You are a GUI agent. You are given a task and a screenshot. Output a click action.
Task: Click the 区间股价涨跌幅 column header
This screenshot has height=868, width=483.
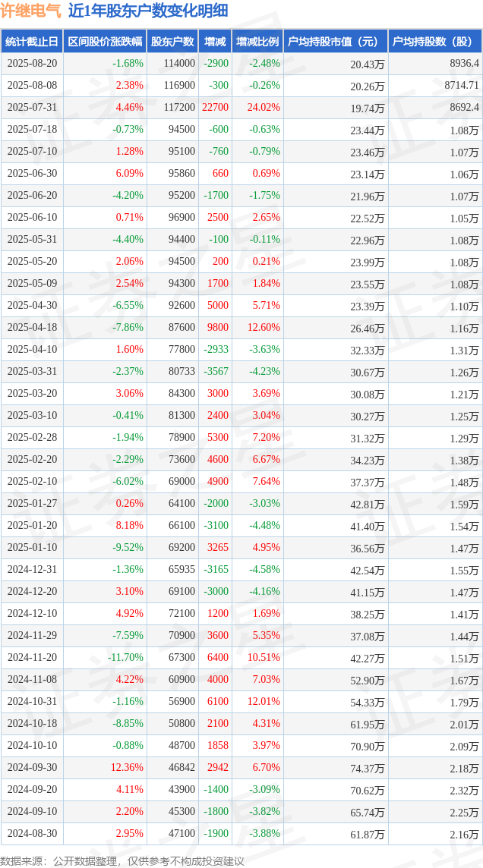(x=105, y=41)
